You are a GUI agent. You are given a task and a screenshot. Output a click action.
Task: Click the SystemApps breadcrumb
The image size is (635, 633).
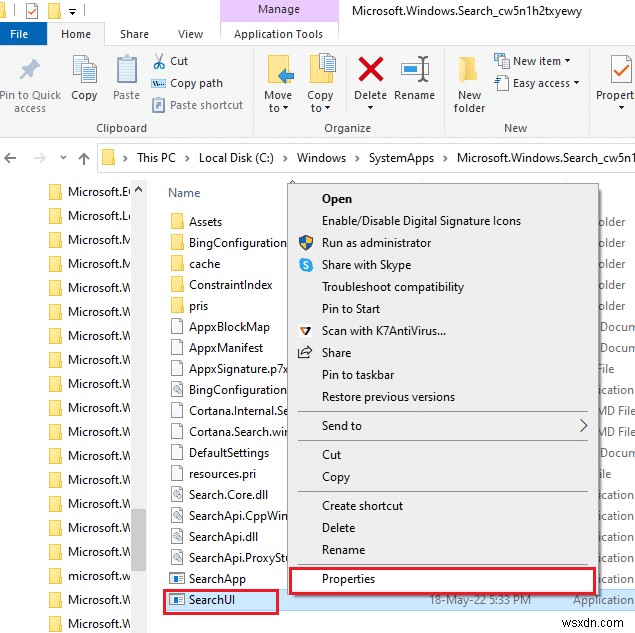401,158
